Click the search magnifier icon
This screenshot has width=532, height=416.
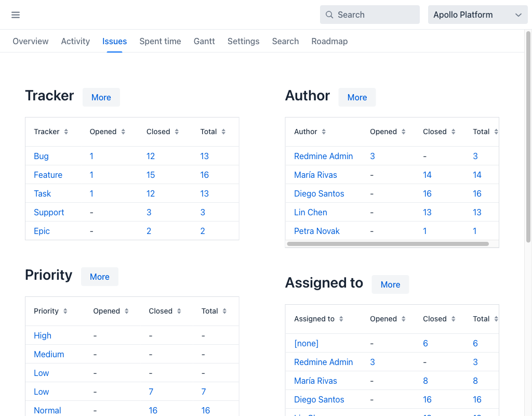329,15
